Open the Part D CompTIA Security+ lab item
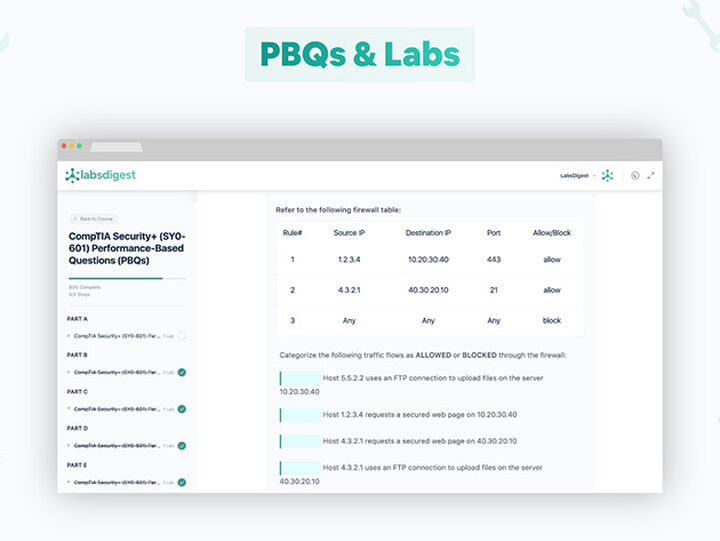This screenshot has height=541, width=720. [118, 445]
